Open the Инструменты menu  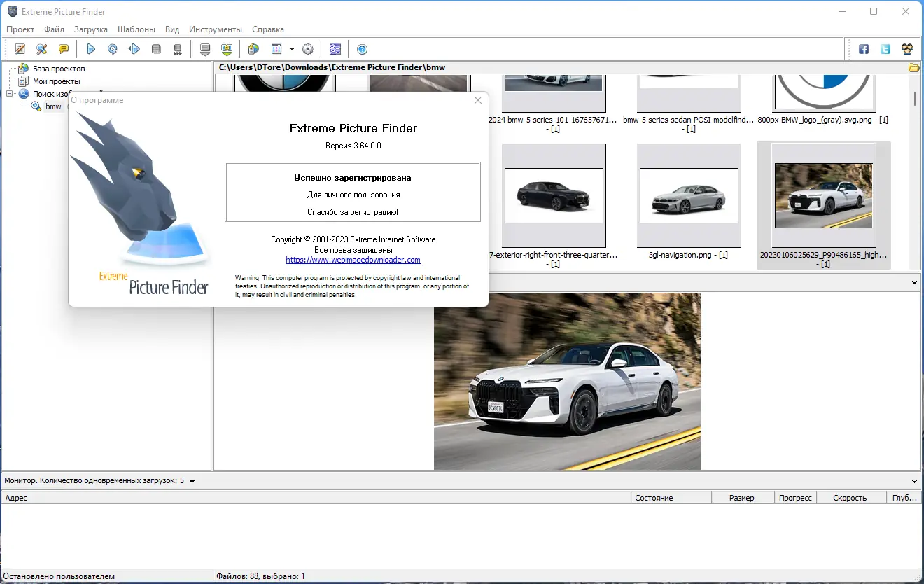point(216,29)
